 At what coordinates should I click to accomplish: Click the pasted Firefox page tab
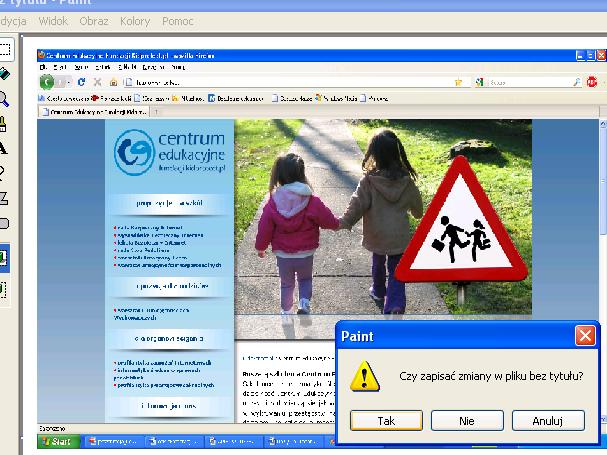click(x=94, y=112)
